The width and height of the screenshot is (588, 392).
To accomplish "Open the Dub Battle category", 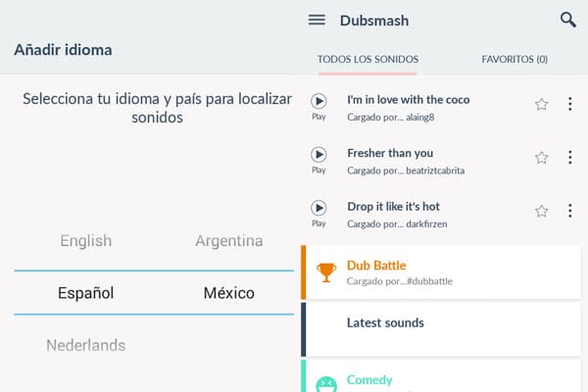I will tap(441, 272).
